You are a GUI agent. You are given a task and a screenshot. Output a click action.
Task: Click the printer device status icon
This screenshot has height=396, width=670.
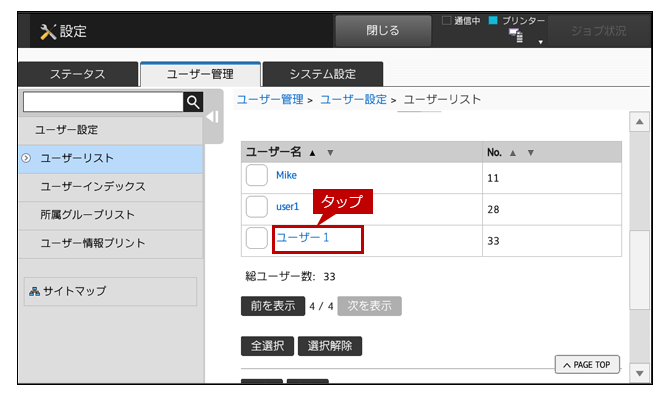[x=516, y=35]
